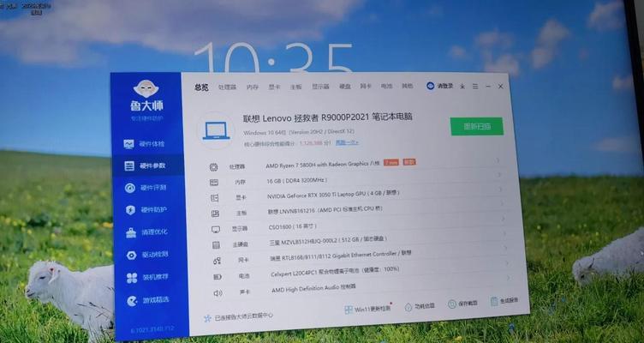Screen dimensions: 644x343
Task: Click the title '联想 Lenovo 拯救者 R9000P2021 笔记本电脑'
Action: (328, 117)
